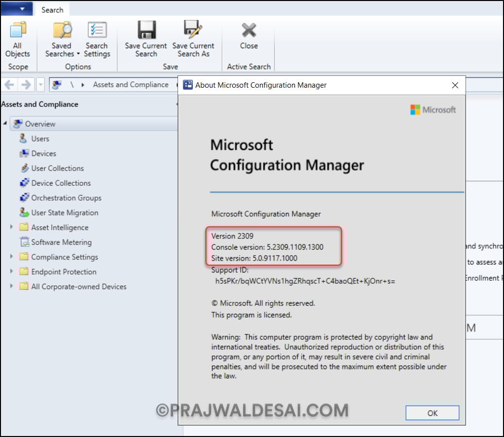Viewport: 504px width, 437px height.
Task: Collapse the Overview tree node
Action: 5,123
